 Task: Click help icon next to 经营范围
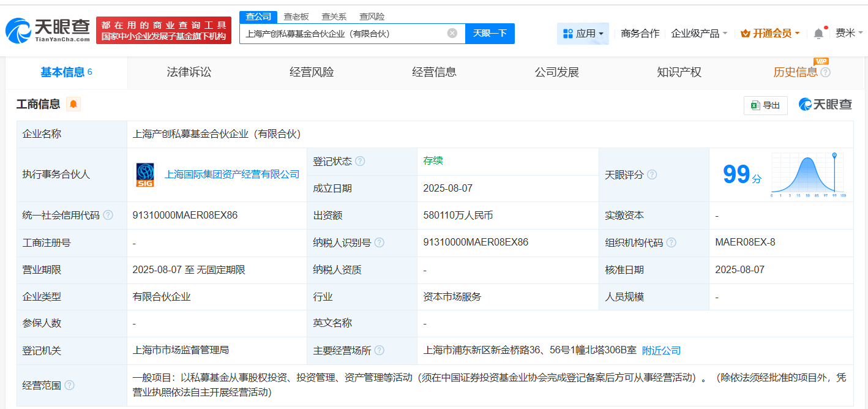pos(69,385)
